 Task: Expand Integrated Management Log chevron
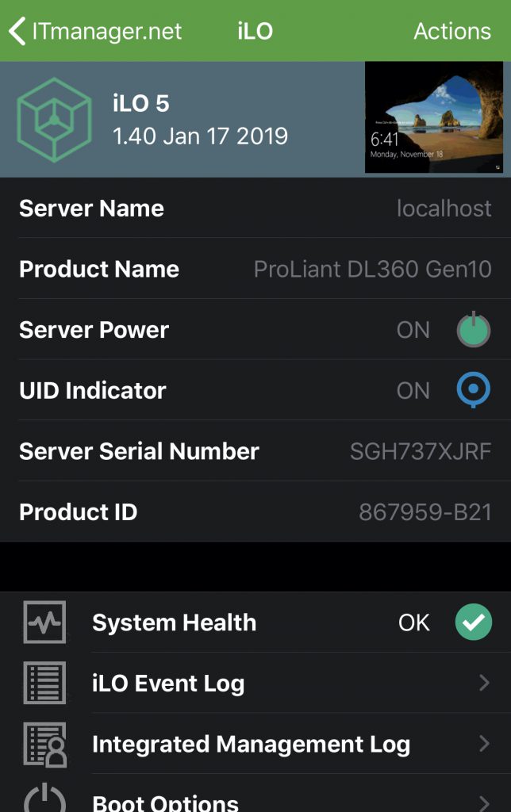(484, 744)
